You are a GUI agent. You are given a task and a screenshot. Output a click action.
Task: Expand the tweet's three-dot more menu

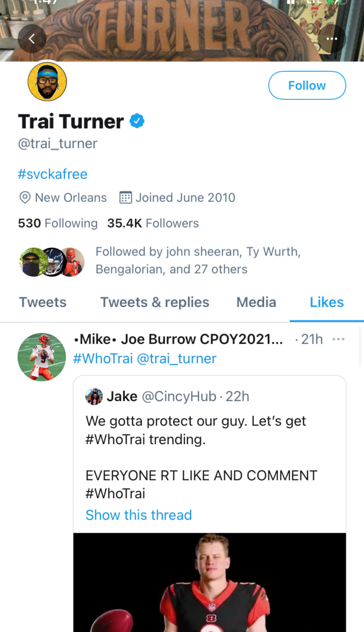click(x=338, y=339)
